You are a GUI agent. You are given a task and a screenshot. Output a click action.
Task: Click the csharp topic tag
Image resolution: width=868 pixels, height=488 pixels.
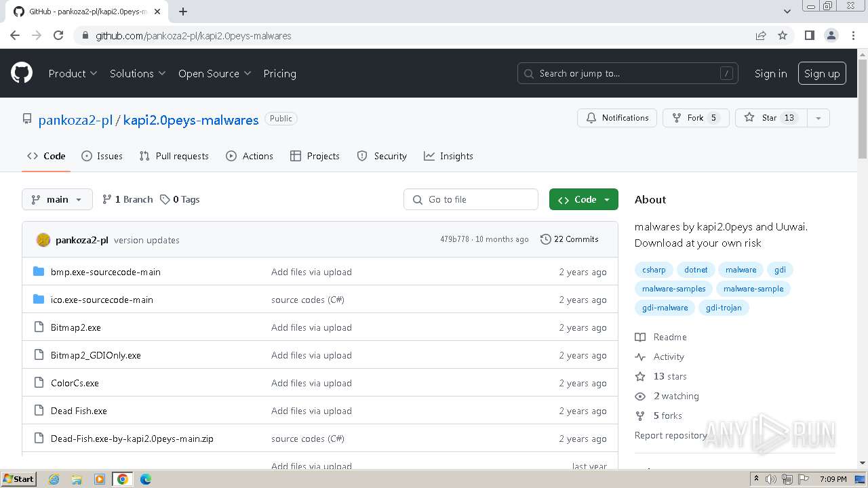(654, 270)
